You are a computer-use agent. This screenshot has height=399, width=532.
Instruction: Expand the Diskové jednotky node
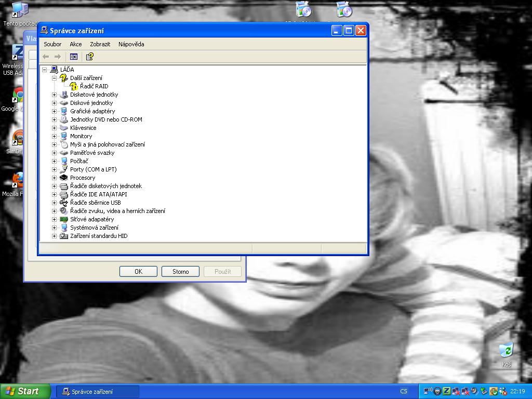coord(54,103)
